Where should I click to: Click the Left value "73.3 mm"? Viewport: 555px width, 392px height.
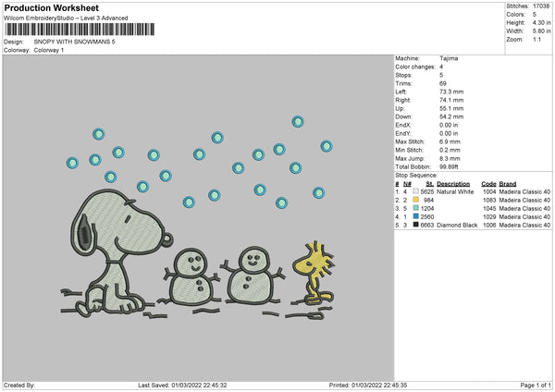(x=451, y=92)
